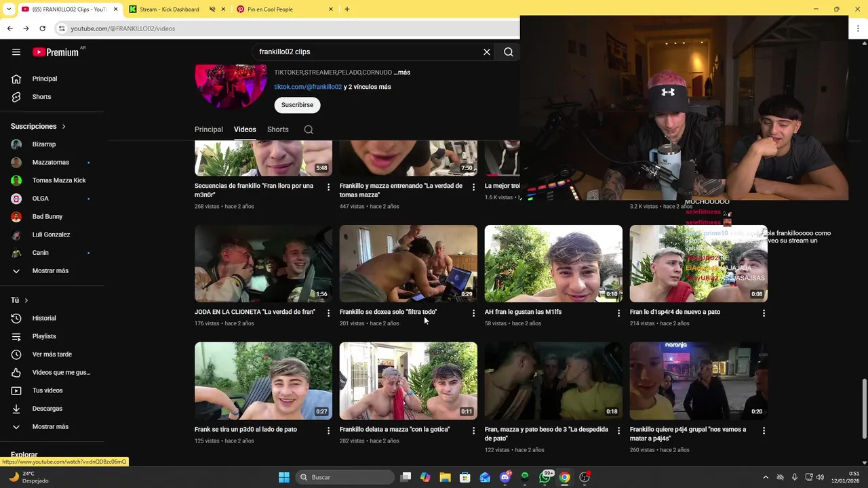Expand the Tú section chevron

(26, 300)
